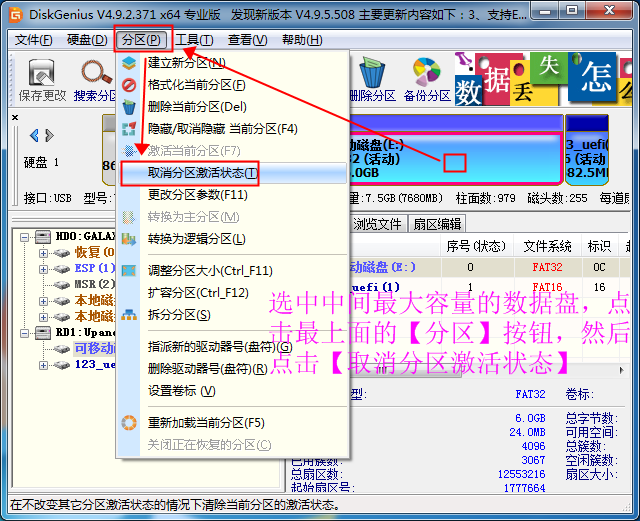
Task: Open the 帮助(H) Help menu
Action: [302, 40]
